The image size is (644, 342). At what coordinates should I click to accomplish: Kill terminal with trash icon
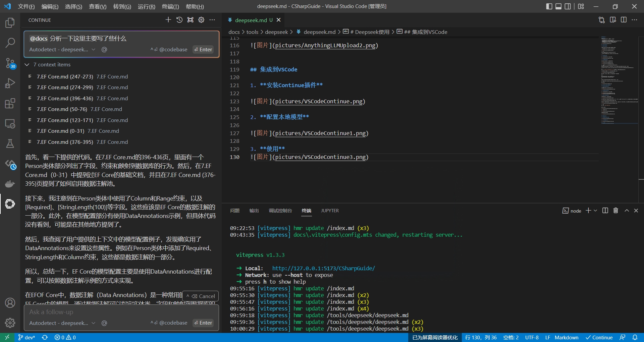point(616,211)
